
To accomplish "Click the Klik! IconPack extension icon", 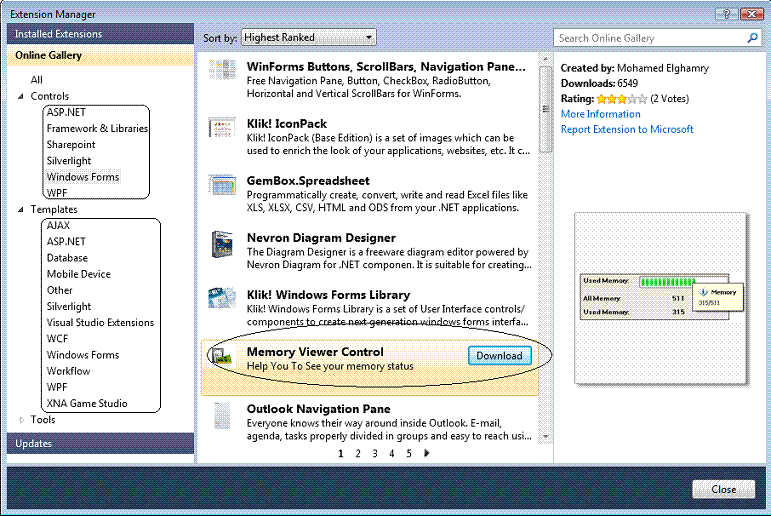I will [222, 127].
